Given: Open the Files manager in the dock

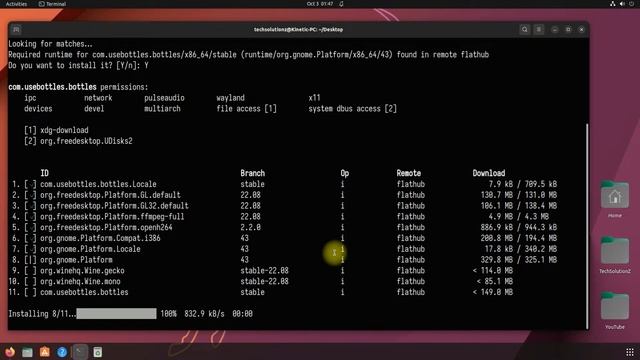Looking at the screenshot, I should click(27, 352).
